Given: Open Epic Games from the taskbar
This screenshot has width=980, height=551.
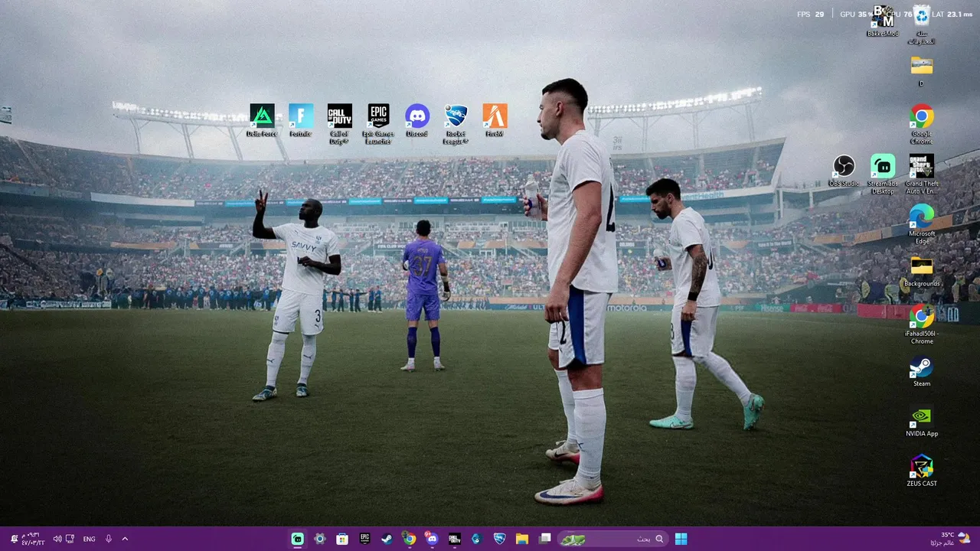Looking at the screenshot, I should click(365, 539).
